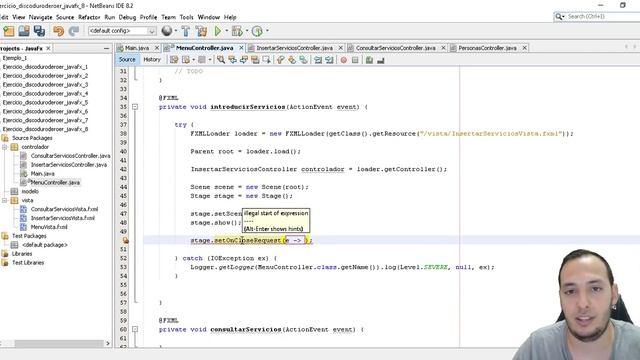Click the Find Previous Occurrence icon
Screen dimensions: 640x360
[232, 60]
